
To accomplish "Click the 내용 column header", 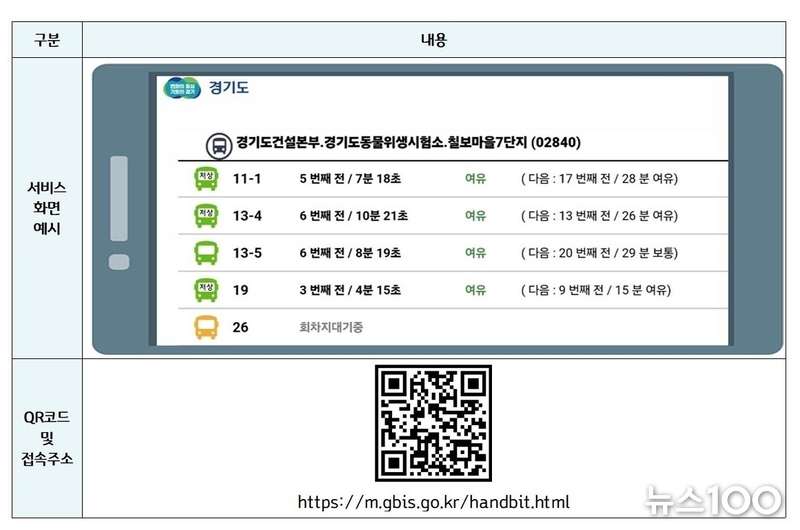I will click(433, 40).
